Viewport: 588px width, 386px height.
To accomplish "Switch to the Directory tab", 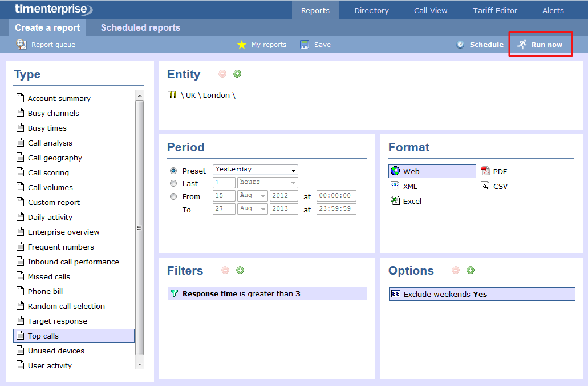I will click(371, 10).
